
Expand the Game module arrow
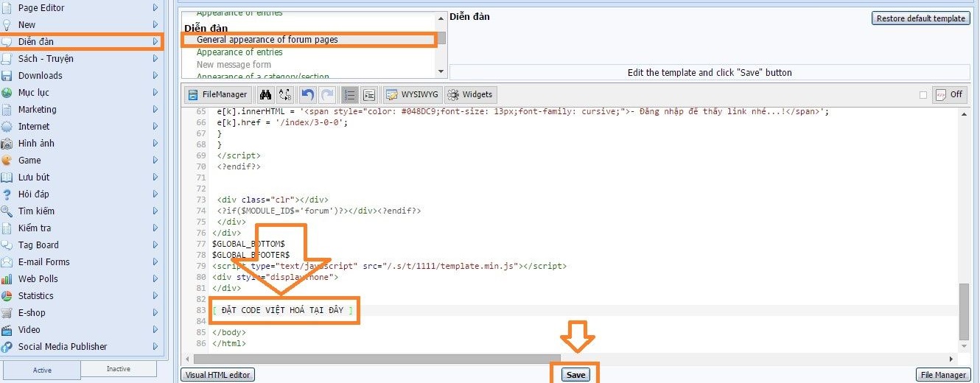click(x=155, y=160)
